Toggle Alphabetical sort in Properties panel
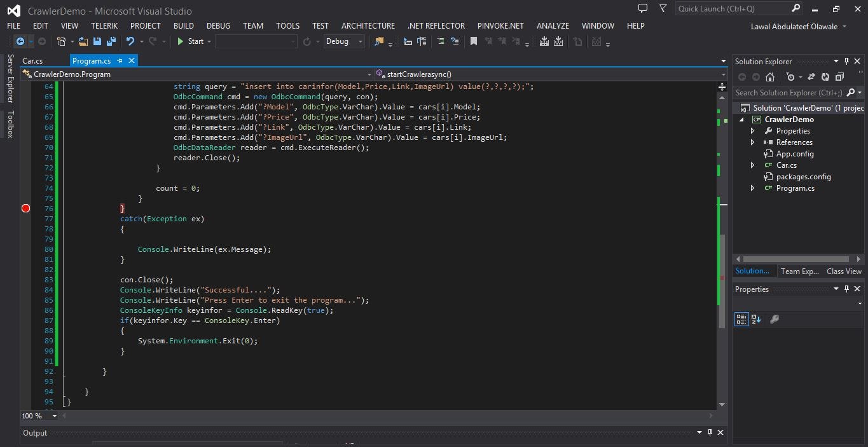 [756, 319]
